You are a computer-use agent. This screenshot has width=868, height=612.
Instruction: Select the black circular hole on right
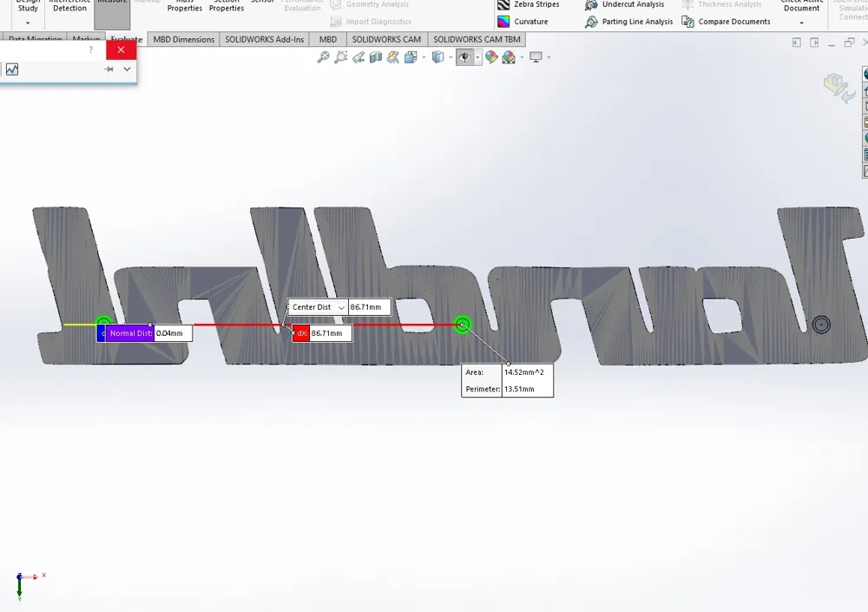pyautogui.click(x=821, y=325)
